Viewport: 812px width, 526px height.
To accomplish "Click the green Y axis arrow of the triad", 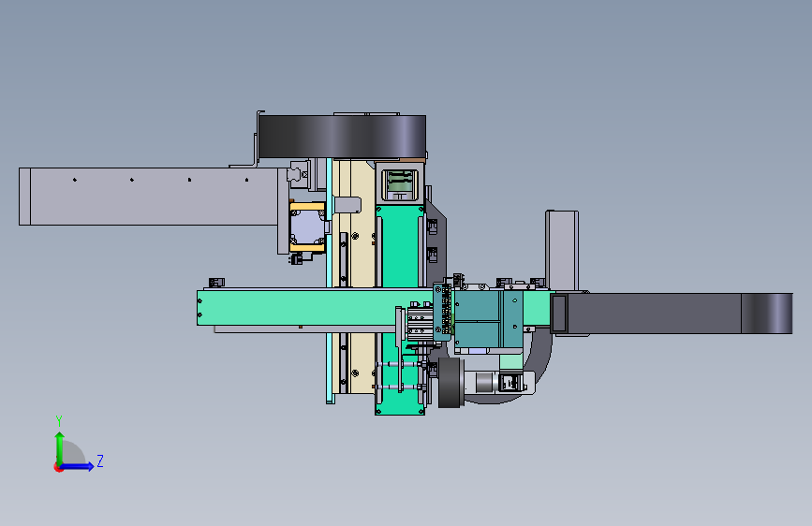I will (60, 447).
